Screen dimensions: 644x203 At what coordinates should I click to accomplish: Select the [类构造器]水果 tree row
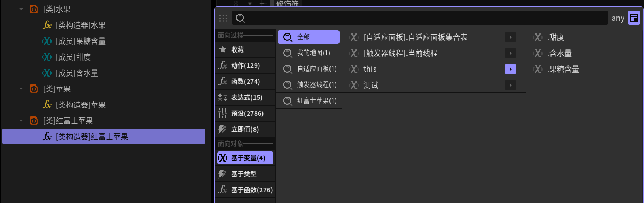103,25
